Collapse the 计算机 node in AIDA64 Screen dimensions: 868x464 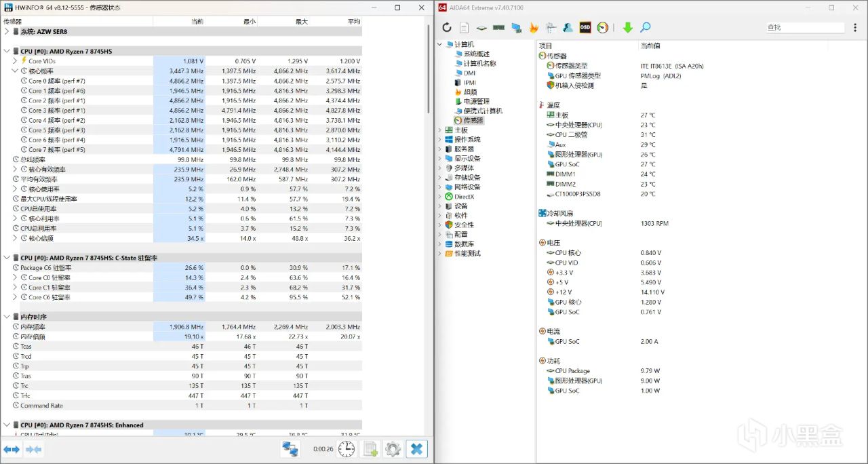pos(439,44)
